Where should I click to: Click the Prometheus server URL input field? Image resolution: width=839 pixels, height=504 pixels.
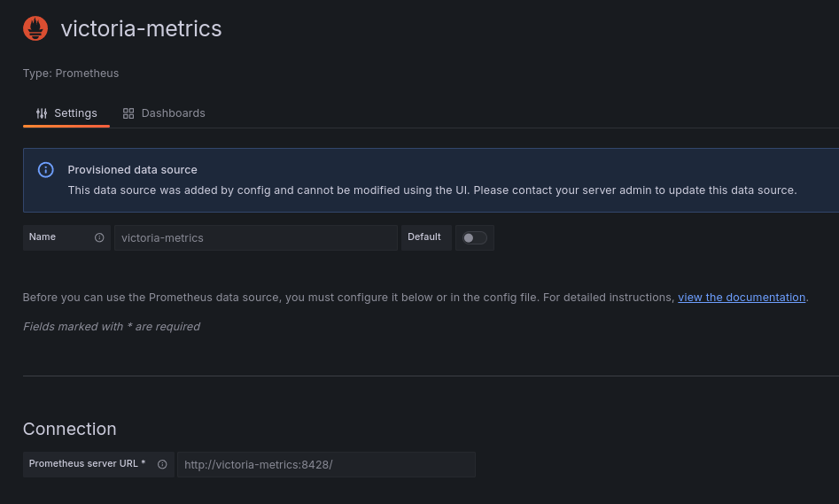[326, 464]
